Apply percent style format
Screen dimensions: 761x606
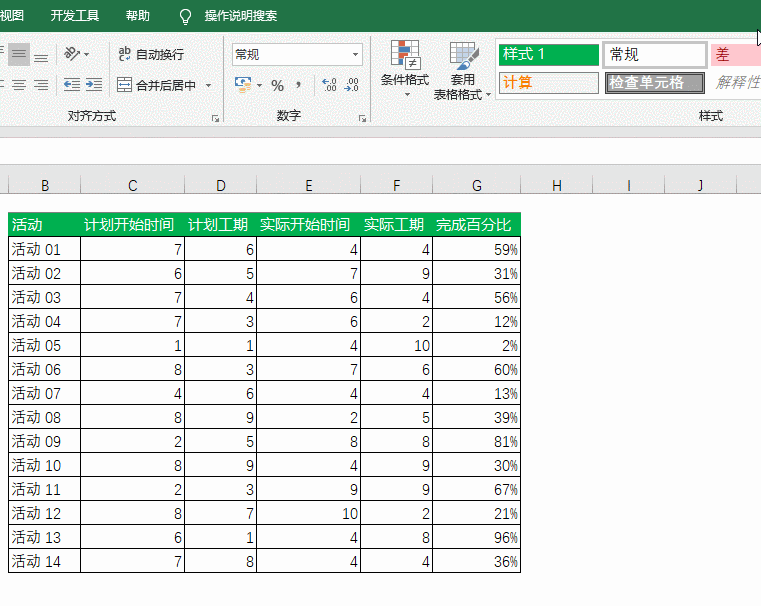click(x=278, y=85)
